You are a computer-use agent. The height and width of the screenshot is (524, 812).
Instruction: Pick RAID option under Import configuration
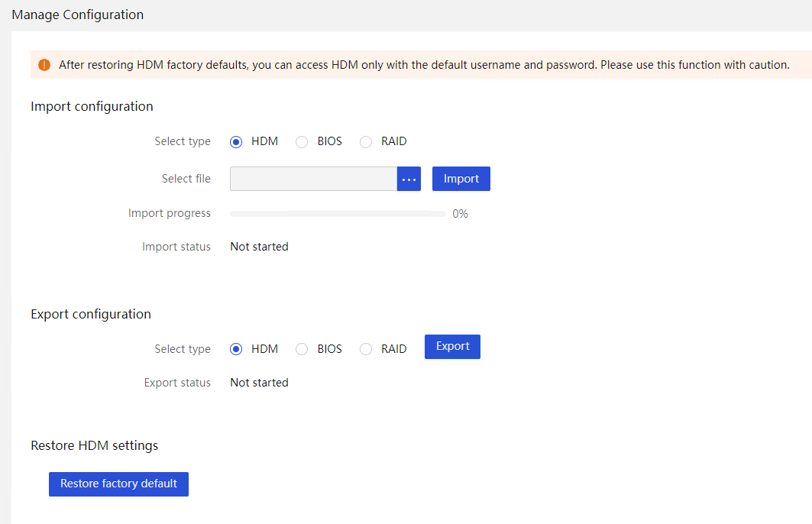tap(366, 142)
